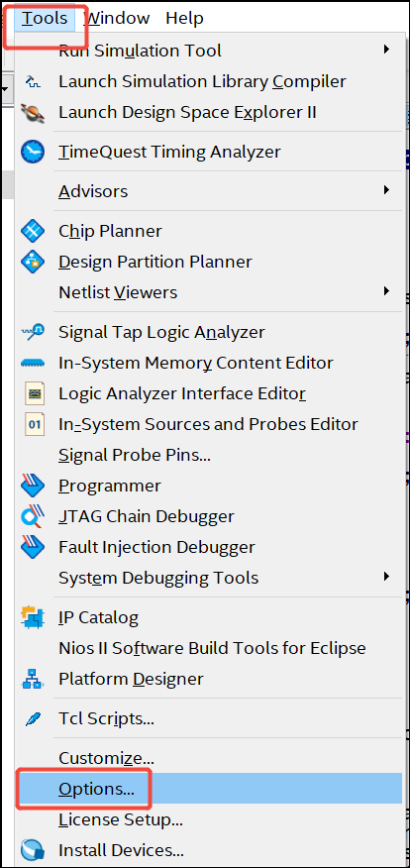Screen dimensions: 410x868
Task: Open the Window menu
Action: [x=117, y=18]
